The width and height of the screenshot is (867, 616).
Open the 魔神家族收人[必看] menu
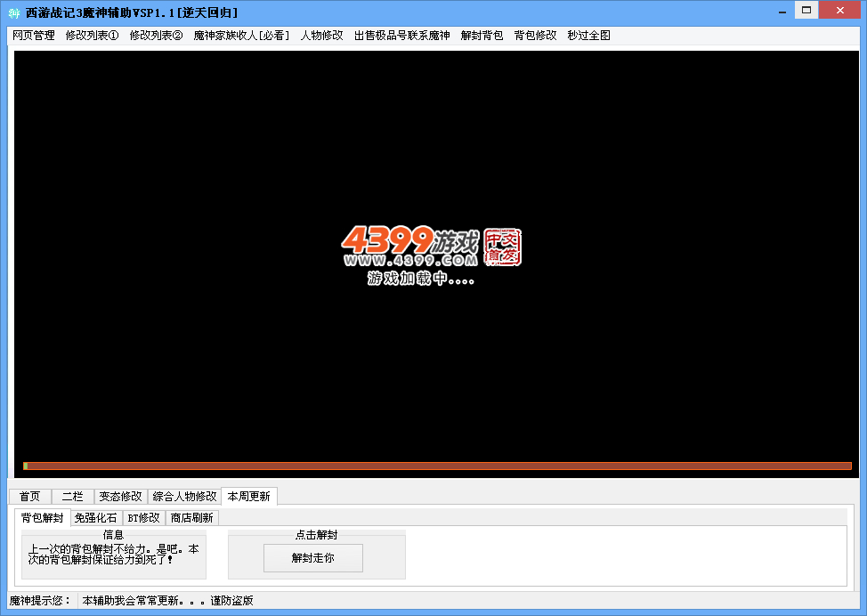pos(241,36)
